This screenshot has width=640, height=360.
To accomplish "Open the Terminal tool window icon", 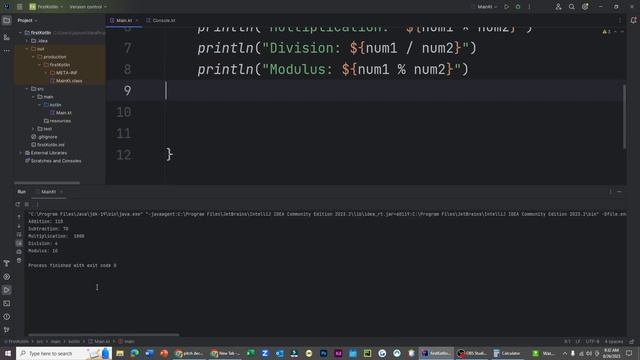I will (x=7, y=303).
